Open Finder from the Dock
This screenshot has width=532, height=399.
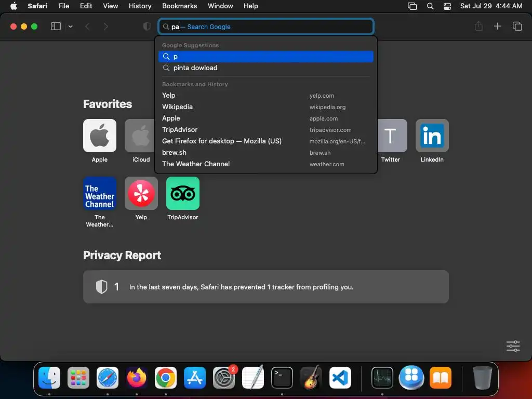[49, 377]
